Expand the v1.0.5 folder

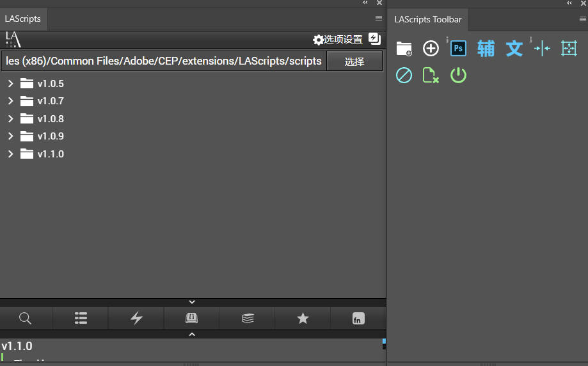tap(10, 83)
